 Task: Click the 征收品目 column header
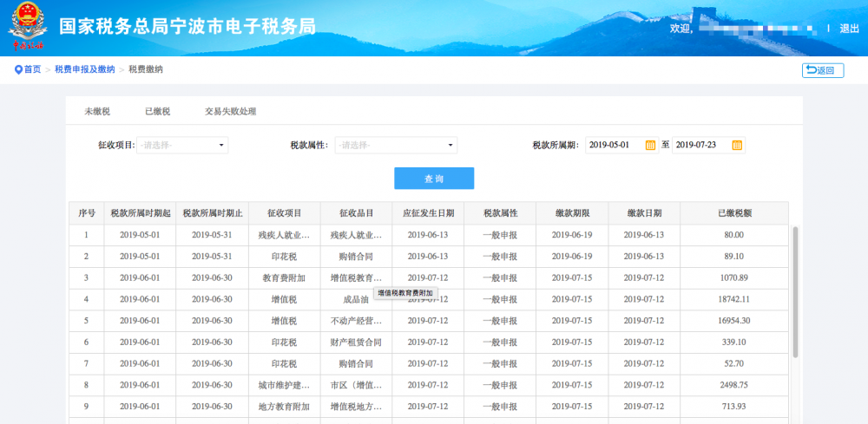(356, 212)
